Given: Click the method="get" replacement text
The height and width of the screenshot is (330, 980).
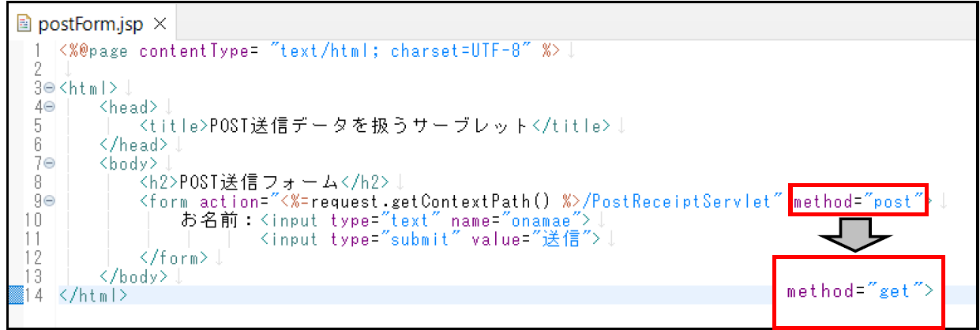Looking at the screenshot, I should pos(860,291).
